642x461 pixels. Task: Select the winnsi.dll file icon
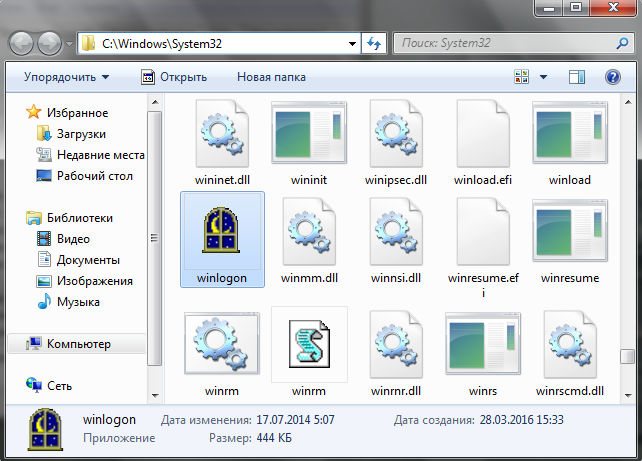point(396,232)
